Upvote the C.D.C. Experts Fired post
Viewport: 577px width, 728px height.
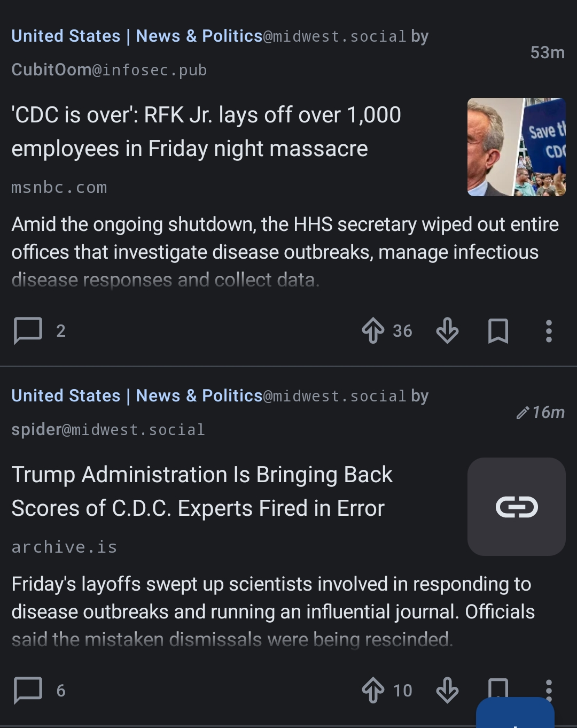click(373, 690)
